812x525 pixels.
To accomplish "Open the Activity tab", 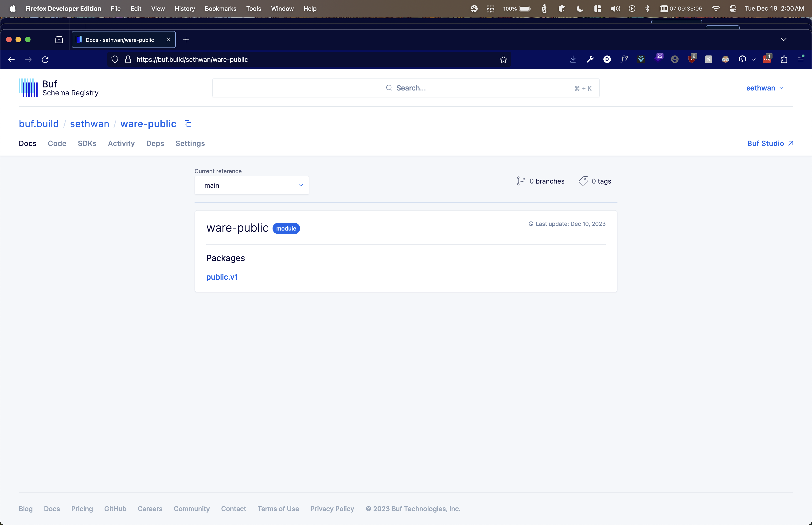I will tap(121, 144).
